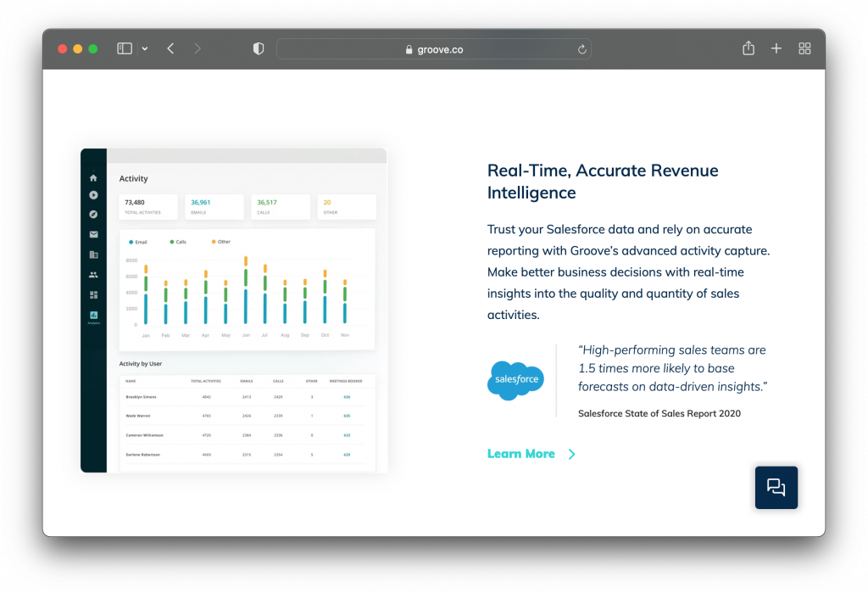The width and height of the screenshot is (868, 593).
Task: Open the chat widget button
Action: (776, 487)
